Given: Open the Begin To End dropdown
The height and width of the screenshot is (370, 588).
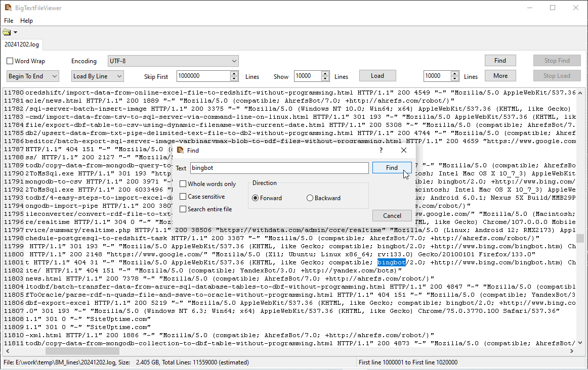Looking at the screenshot, I should click(54, 76).
